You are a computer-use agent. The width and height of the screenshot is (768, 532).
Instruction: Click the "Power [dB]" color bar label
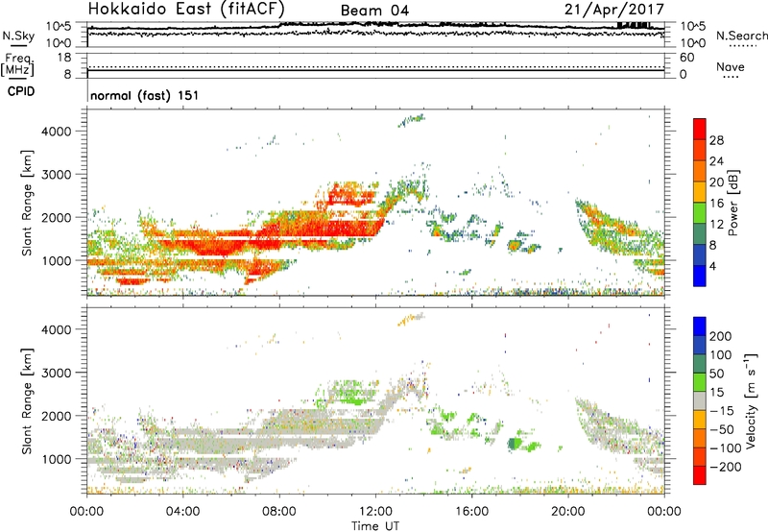[733, 203]
